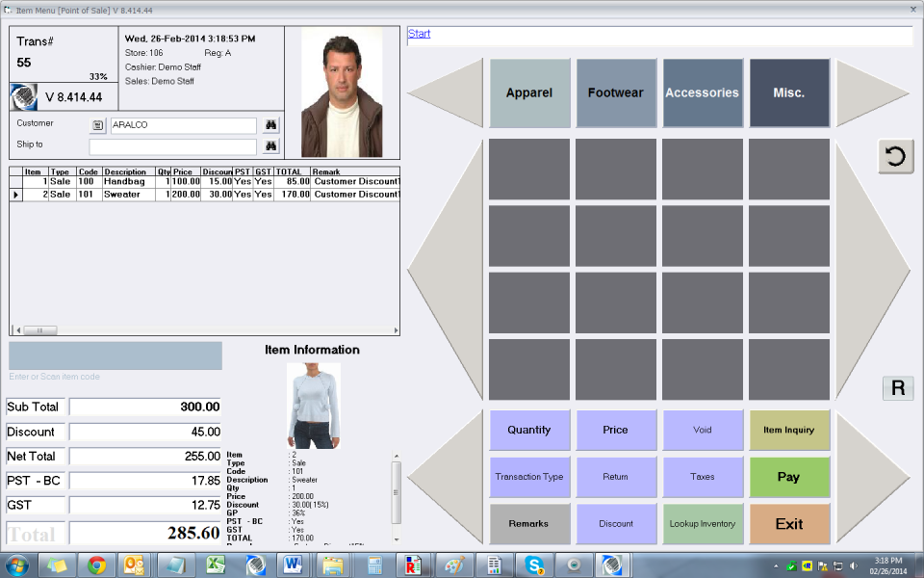Click the circular refresh arrow icon
924x578 pixels.
coord(896,157)
